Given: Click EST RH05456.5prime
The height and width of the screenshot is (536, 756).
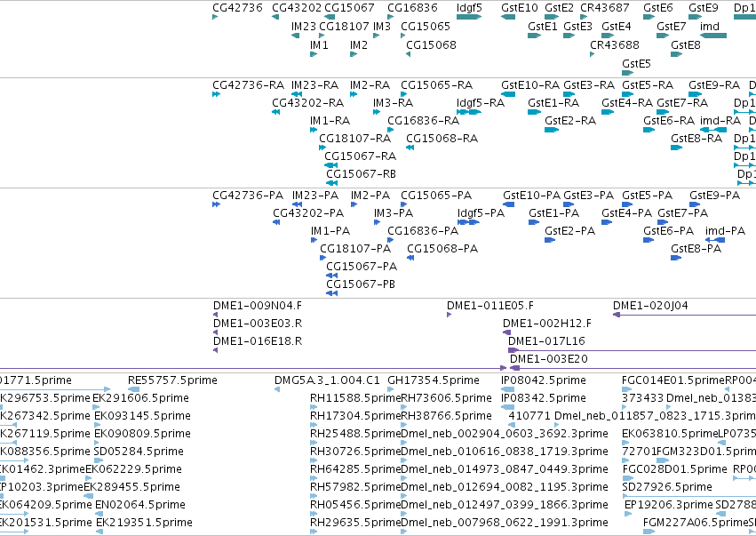Looking at the screenshot, I should (355, 505).
